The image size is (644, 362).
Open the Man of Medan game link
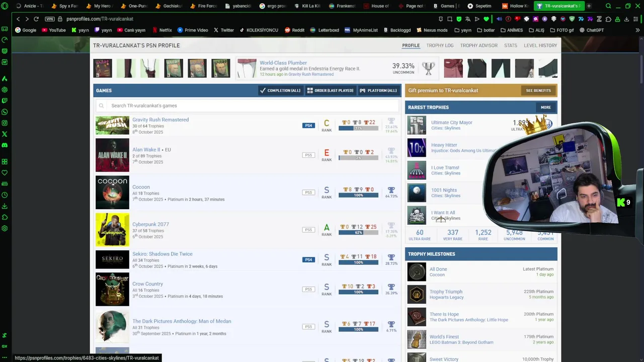click(x=182, y=321)
